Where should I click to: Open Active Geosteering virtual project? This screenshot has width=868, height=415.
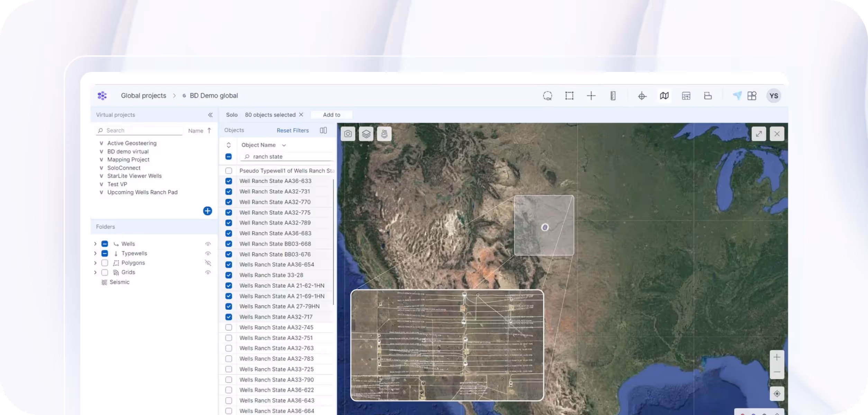click(x=132, y=143)
